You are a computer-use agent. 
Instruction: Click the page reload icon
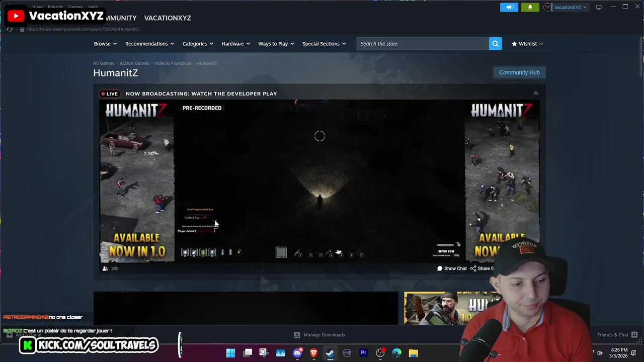[10, 29]
